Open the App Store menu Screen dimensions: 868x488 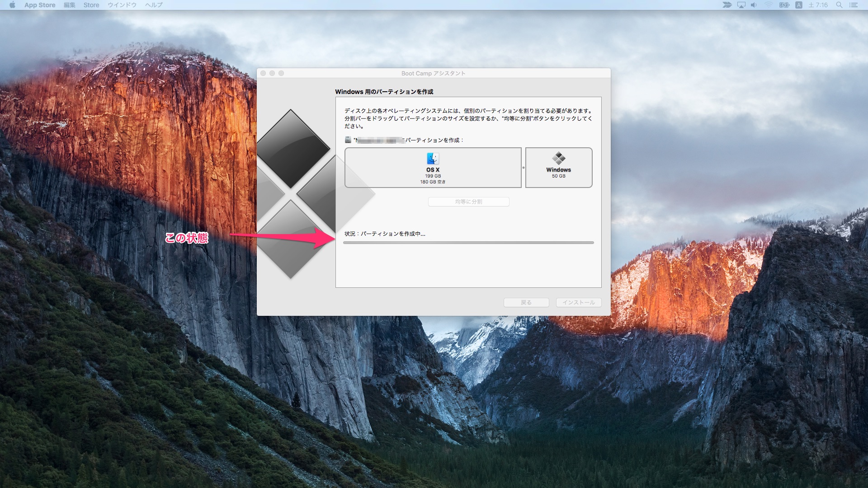[40, 5]
